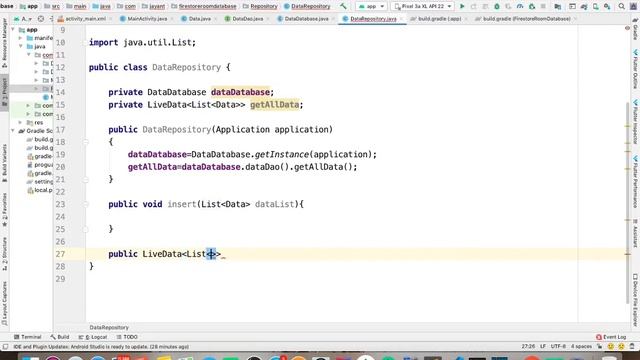640x360 pixels.
Task: Switch to the MainActivity.java tab
Action: (x=146, y=19)
